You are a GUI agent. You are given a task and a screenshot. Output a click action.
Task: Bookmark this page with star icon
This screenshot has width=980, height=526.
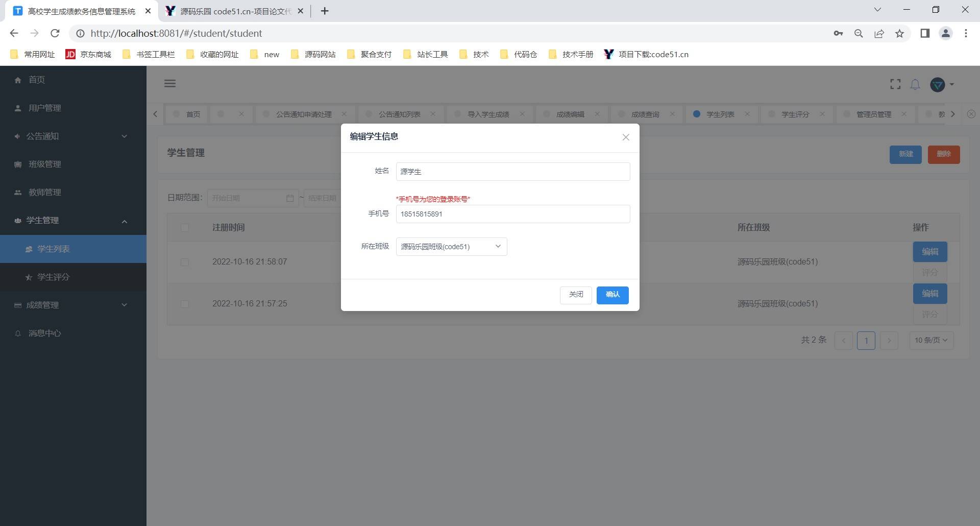tap(900, 34)
